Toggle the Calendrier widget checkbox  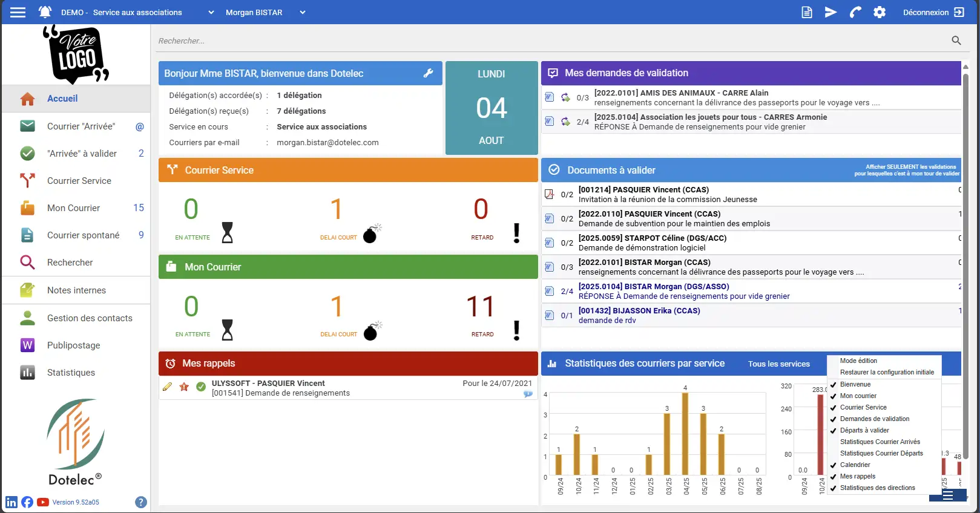(x=834, y=465)
